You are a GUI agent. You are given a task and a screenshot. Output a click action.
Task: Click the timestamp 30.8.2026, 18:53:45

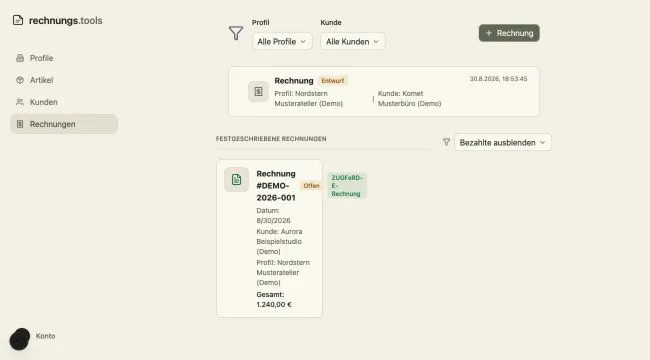(498, 79)
